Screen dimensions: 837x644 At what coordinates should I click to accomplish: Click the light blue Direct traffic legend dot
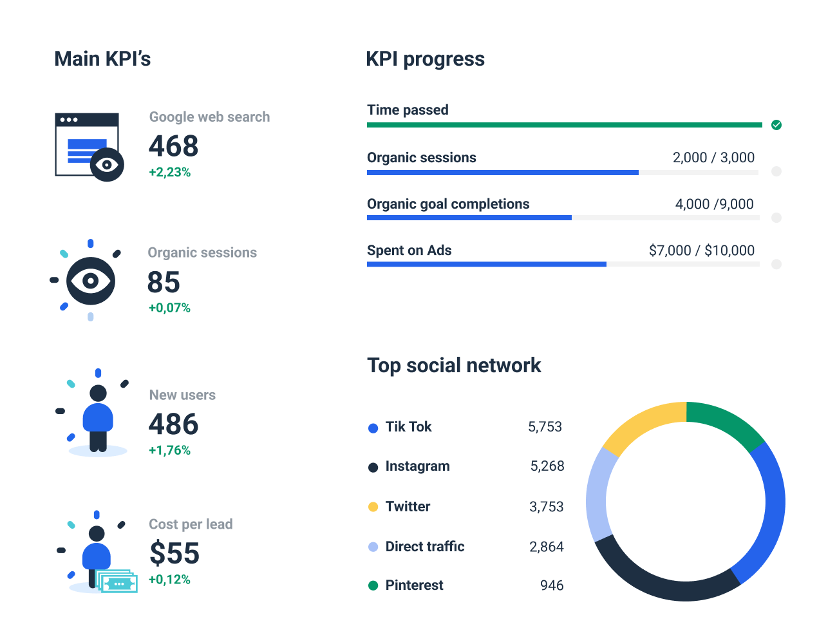point(373,547)
